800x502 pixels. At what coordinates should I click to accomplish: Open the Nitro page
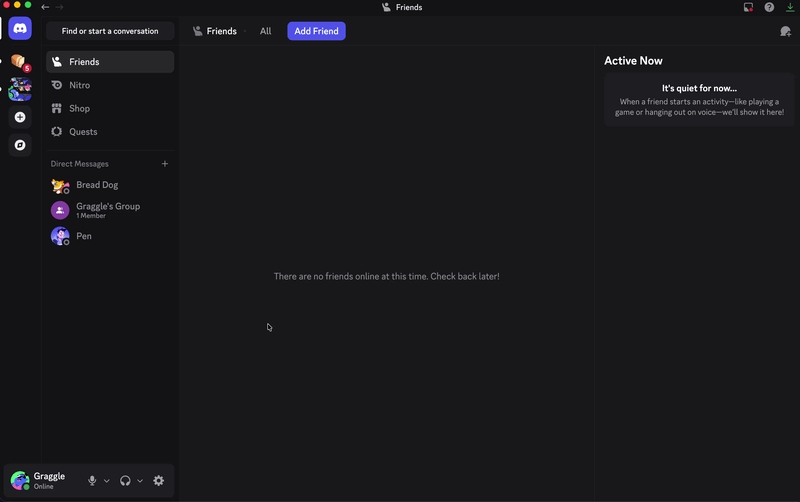coord(110,85)
